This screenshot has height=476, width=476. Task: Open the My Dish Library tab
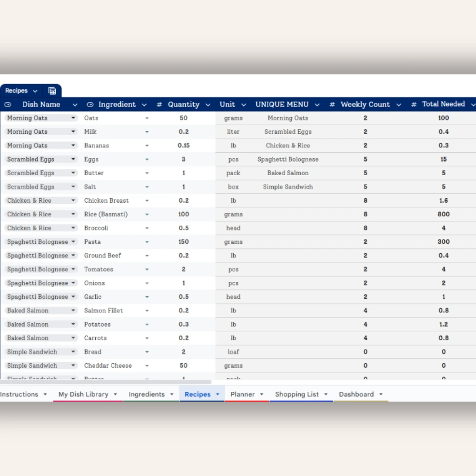tap(84, 394)
